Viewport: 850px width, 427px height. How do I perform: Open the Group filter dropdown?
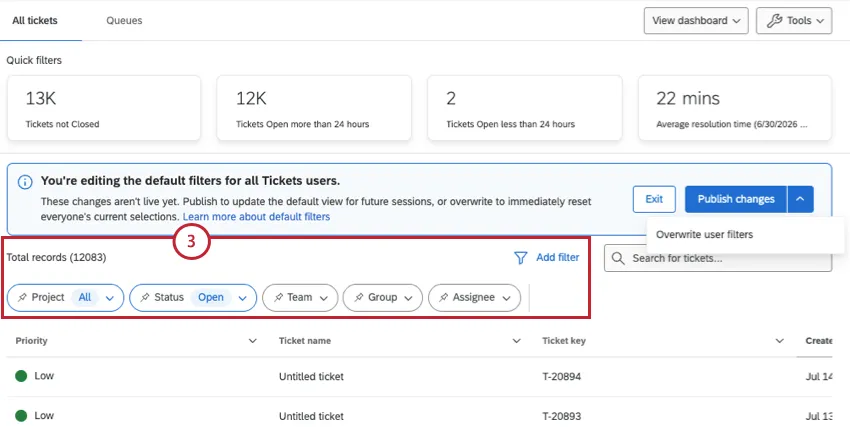383,297
